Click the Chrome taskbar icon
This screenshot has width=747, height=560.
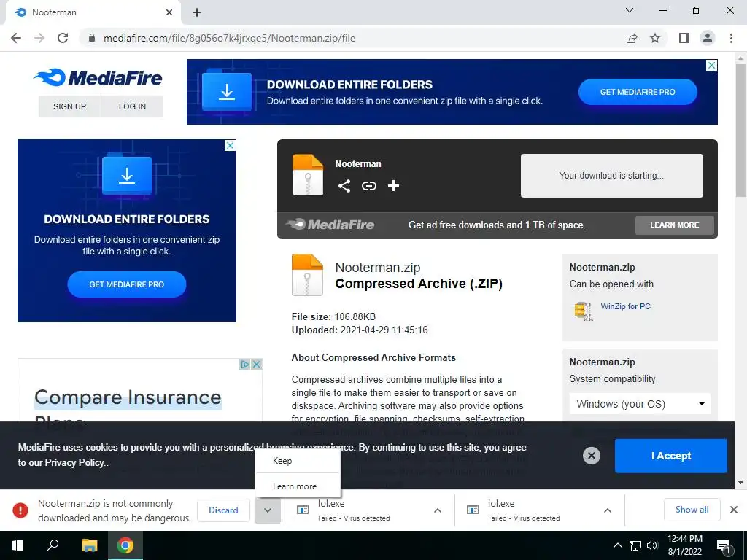tap(125, 545)
